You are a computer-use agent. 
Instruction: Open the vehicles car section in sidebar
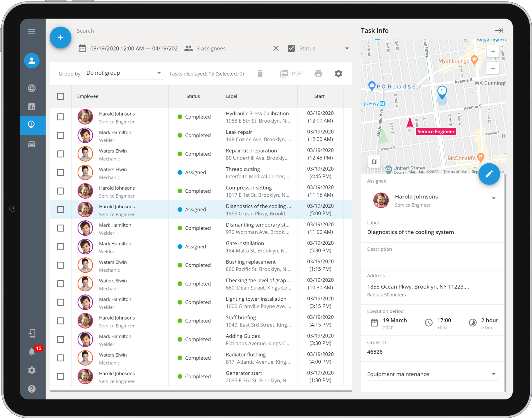pos(32,144)
